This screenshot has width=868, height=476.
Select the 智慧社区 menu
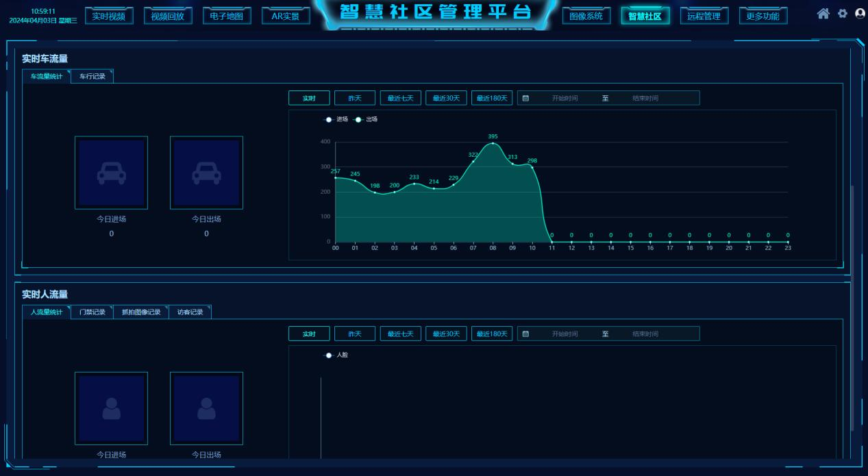(x=645, y=16)
